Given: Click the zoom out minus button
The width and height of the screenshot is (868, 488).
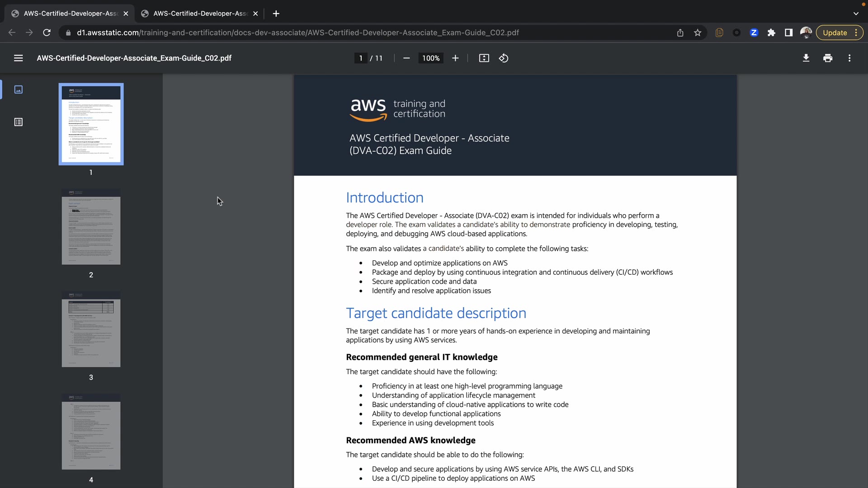Looking at the screenshot, I should click(406, 58).
